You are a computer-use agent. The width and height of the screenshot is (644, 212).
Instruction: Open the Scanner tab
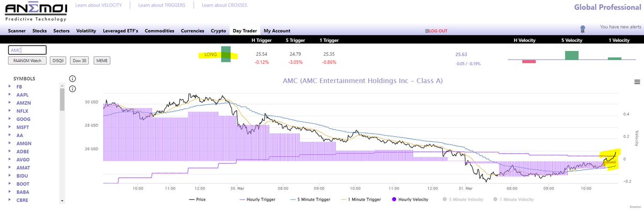[16, 31]
